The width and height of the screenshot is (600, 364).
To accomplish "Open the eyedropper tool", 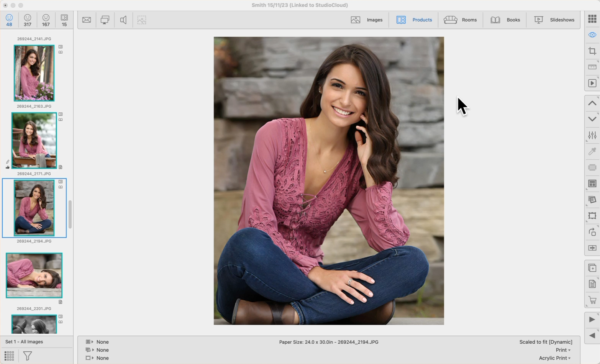I will point(592,151).
